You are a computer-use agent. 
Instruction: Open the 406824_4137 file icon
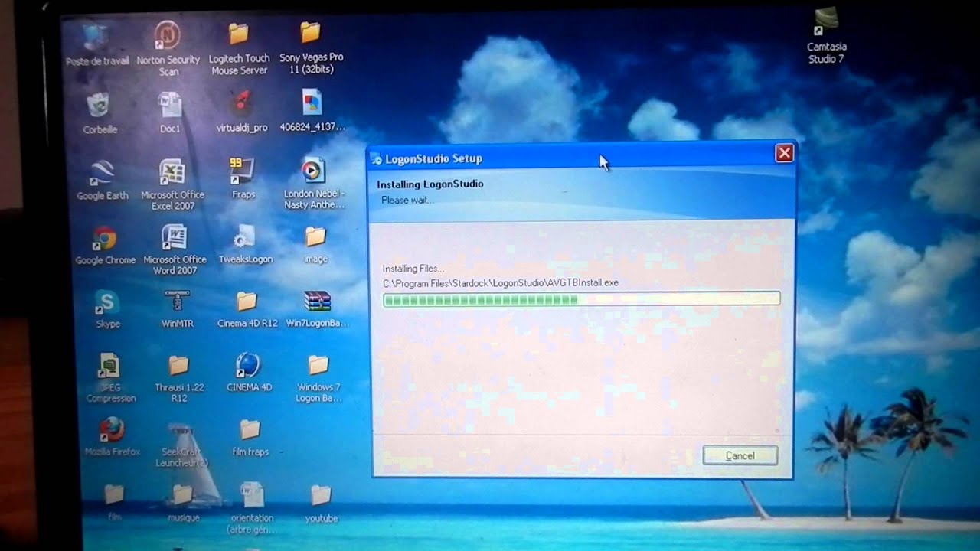(312, 103)
